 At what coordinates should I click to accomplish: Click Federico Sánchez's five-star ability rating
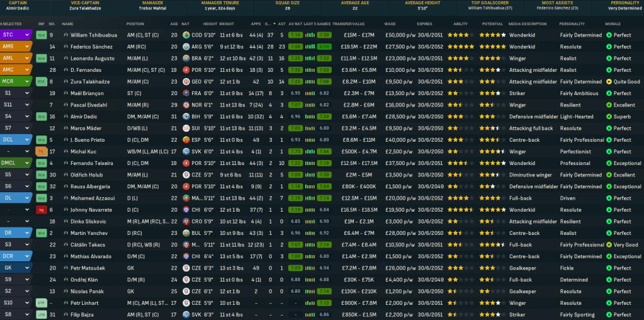[x=462, y=47]
